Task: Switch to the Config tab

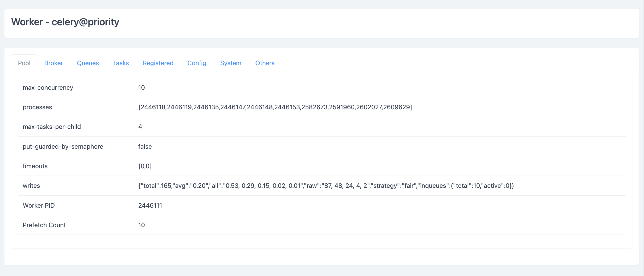Action: 197,63
